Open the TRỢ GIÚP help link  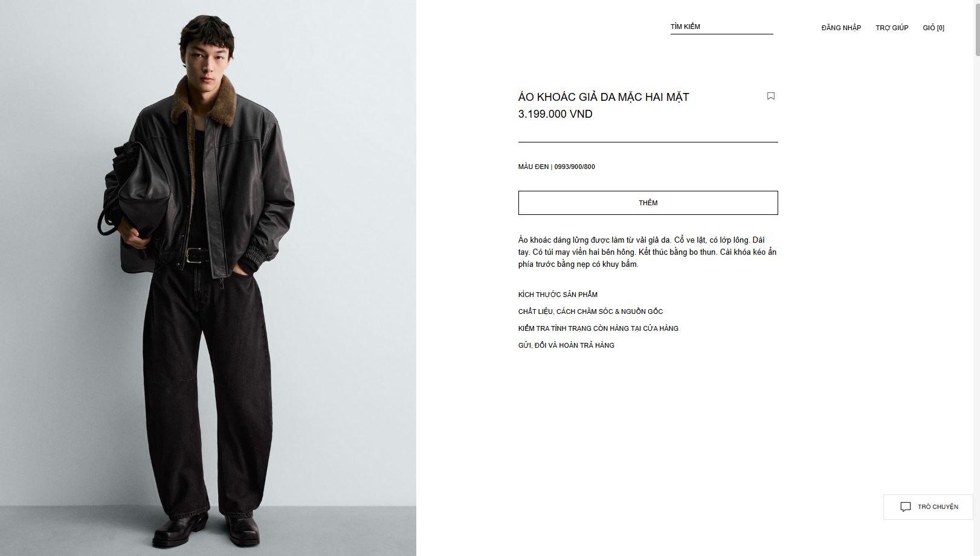click(892, 28)
